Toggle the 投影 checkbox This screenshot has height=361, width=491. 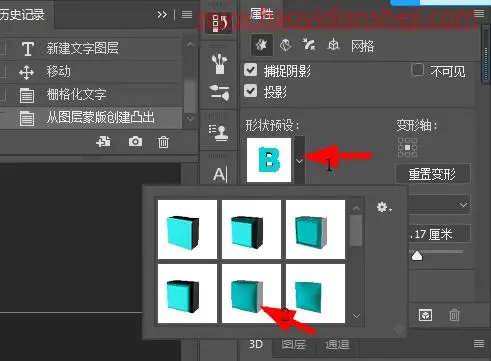[250, 91]
